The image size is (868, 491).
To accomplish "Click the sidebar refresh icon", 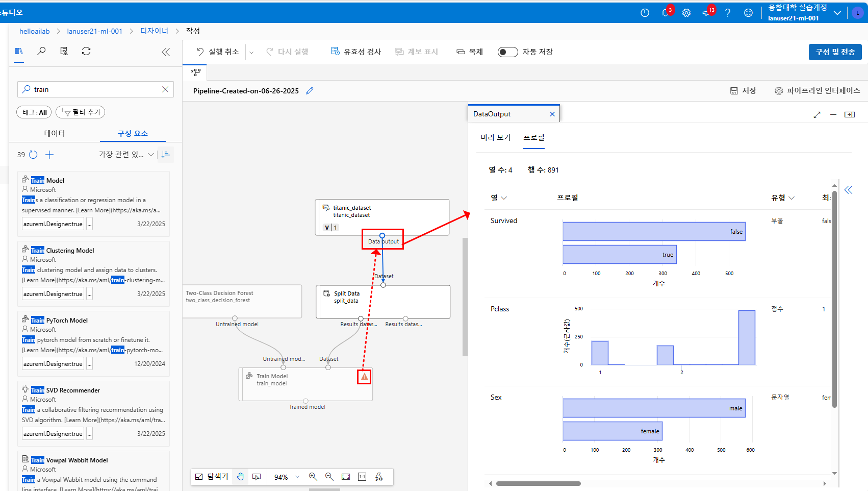I will tap(86, 51).
